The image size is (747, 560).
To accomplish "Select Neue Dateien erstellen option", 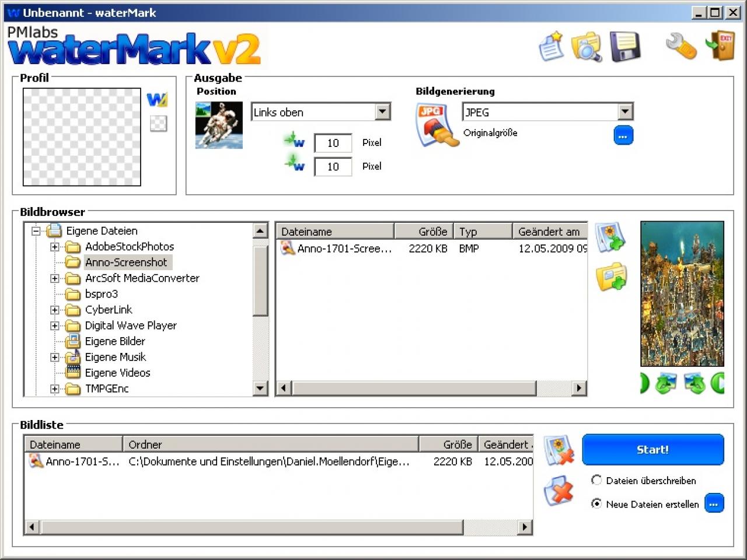I will [x=596, y=503].
